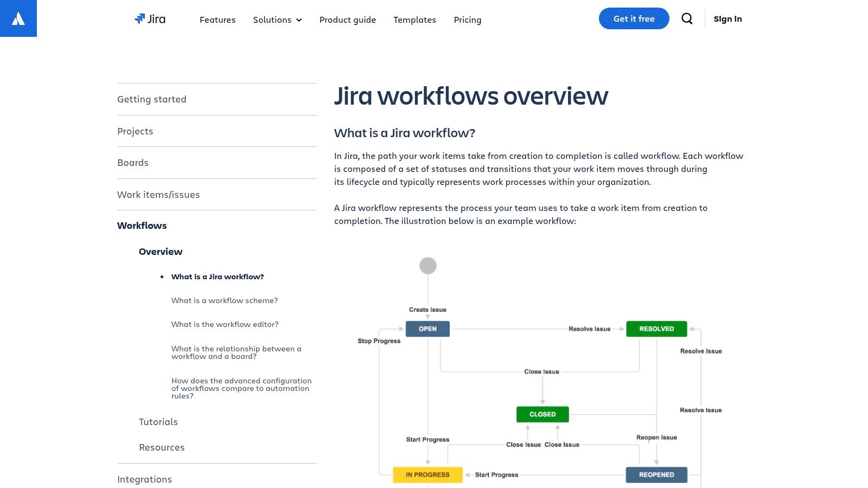
Task: Jump to What is the workflow editor?
Action: pyautogui.click(x=225, y=324)
